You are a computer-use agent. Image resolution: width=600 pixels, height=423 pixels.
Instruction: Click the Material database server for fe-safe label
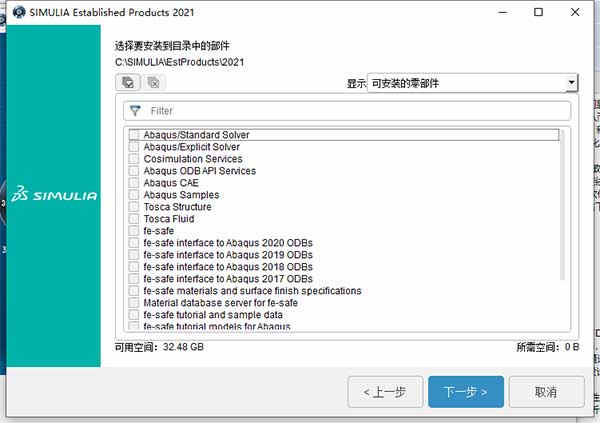221,303
